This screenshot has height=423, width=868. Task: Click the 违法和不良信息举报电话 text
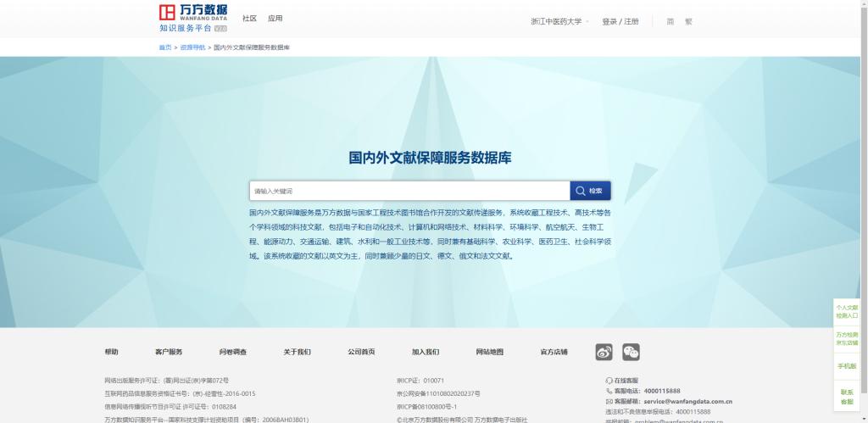click(x=658, y=412)
